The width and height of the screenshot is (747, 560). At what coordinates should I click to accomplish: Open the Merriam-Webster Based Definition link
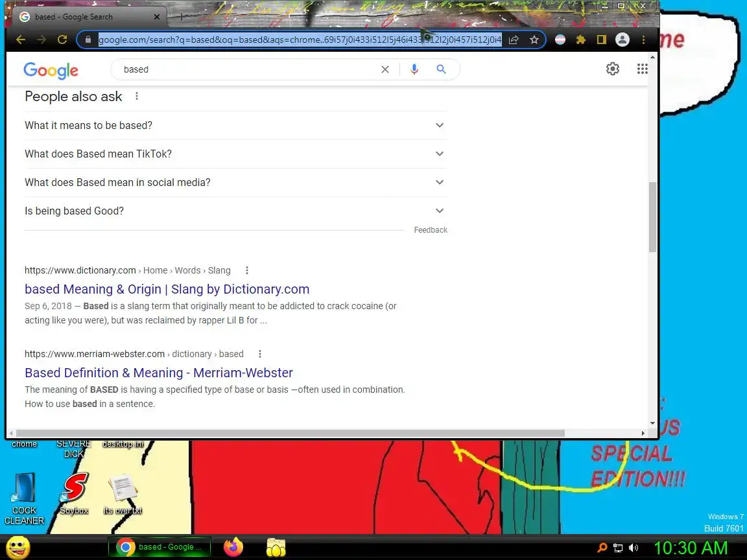click(x=159, y=373)
